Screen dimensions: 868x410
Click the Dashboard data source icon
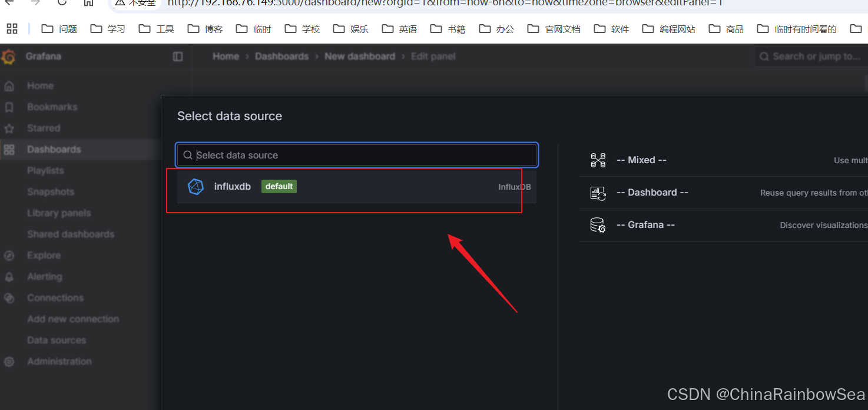pyautogui.click(x=598, y=193)
